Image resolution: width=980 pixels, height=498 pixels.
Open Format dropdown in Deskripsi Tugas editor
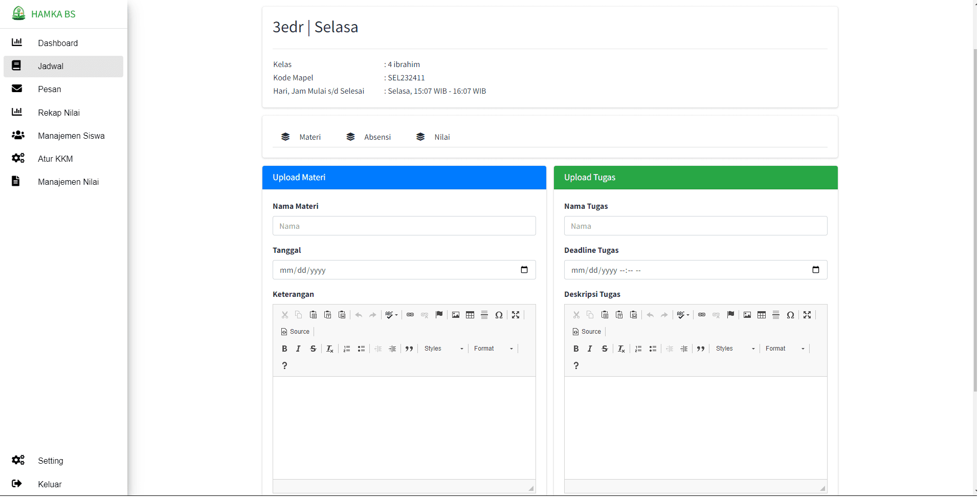click(x=785, y=349)
